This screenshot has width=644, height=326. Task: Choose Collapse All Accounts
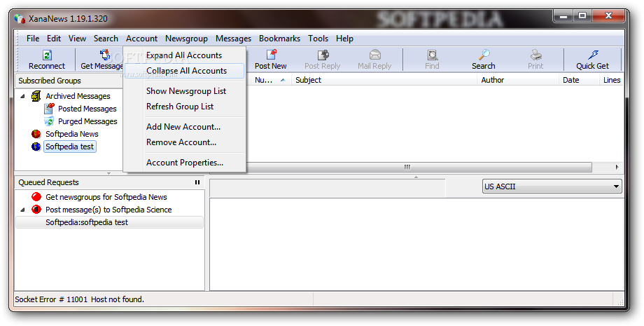pyautogui.click(x=184, y=71)
